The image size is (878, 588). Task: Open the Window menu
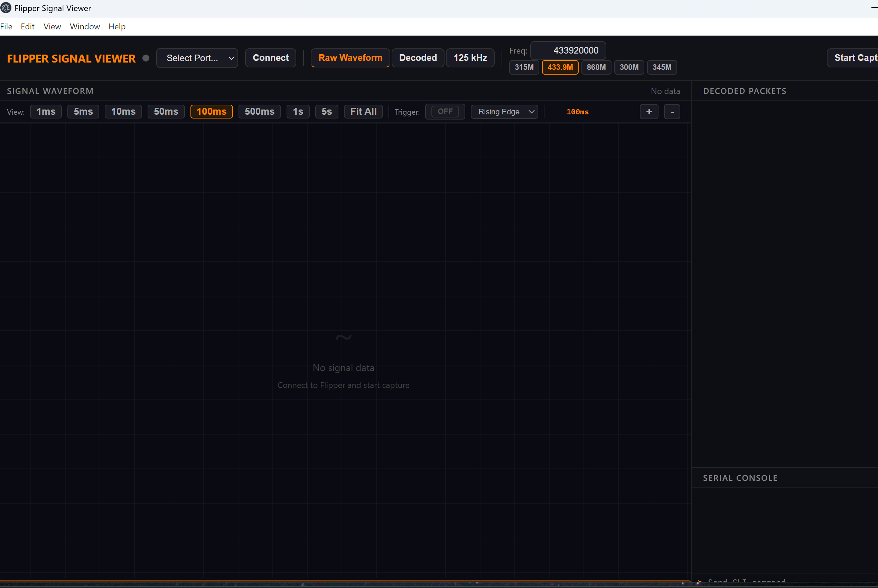[x=85, y=27]
